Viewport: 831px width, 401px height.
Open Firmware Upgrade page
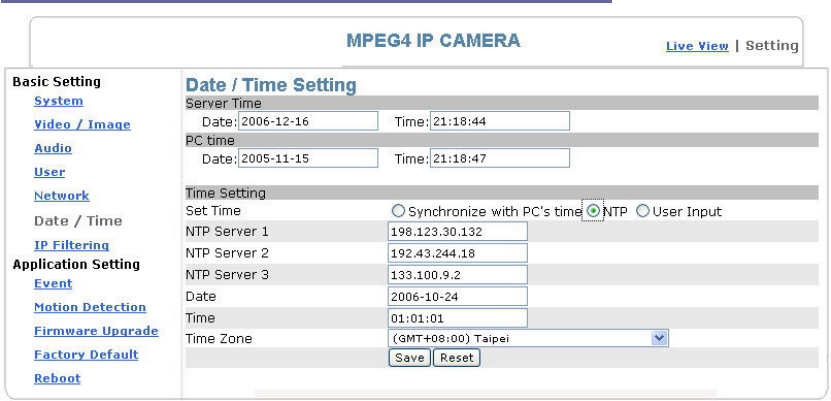96,331
